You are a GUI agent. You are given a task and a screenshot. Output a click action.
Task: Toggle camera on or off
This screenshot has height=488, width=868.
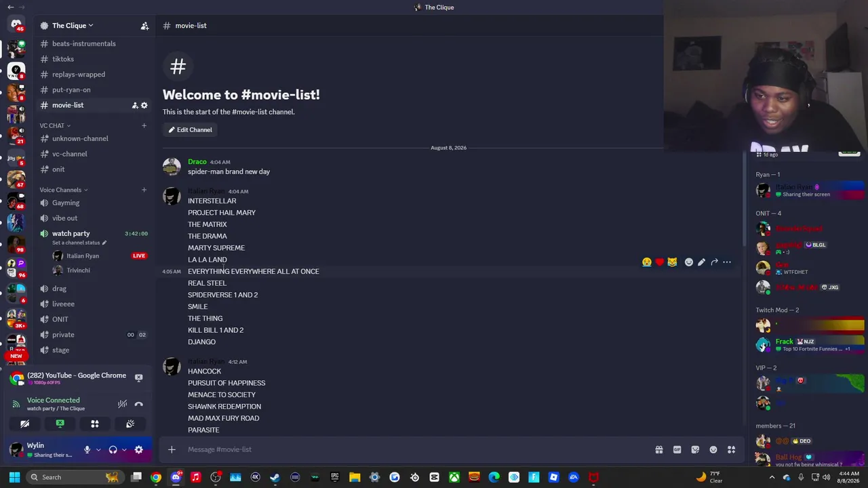[25, 424]
